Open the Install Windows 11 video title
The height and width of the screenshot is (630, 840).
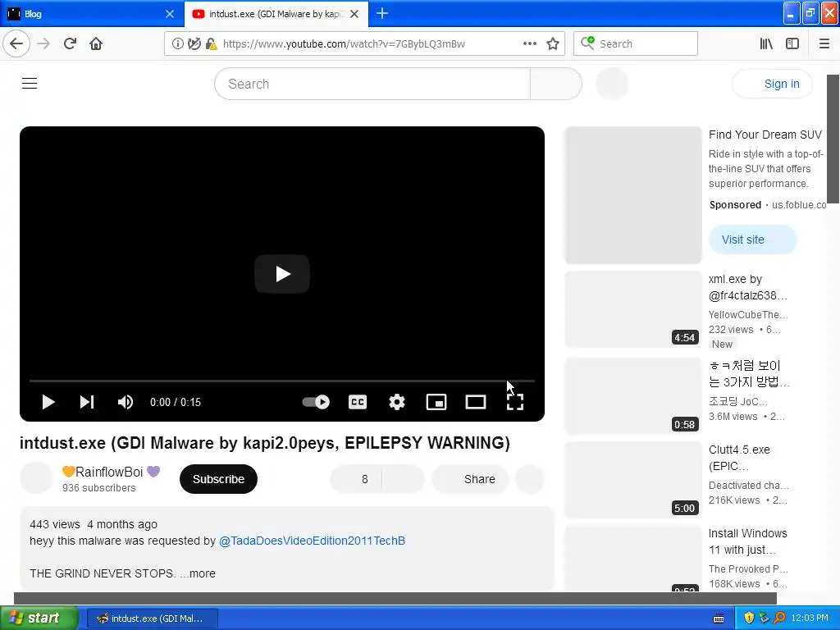point(748,541)
